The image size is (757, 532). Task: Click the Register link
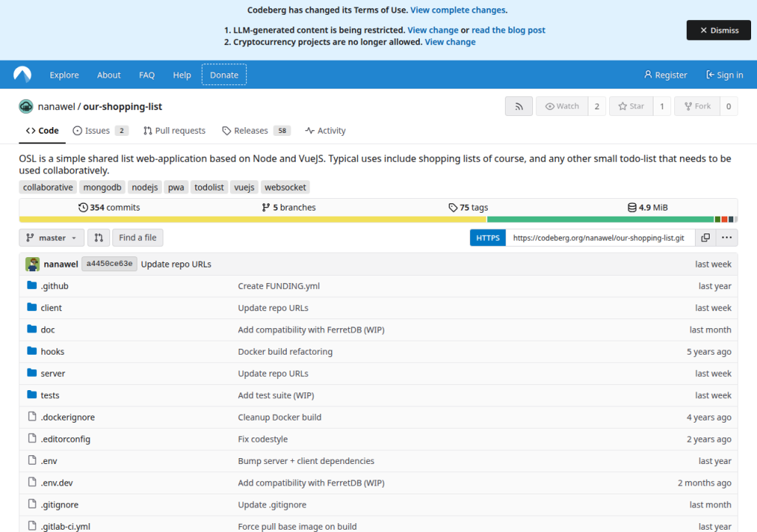665,75
